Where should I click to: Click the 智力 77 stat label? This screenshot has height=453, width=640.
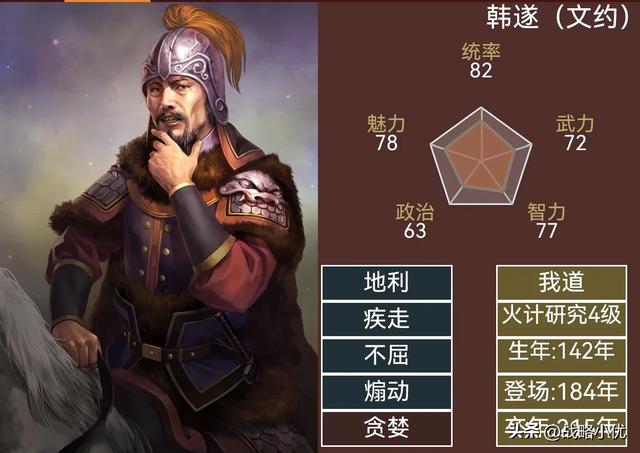click(x=546, y=221)
